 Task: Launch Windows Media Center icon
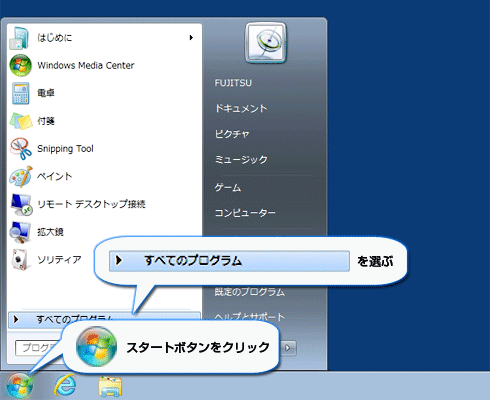pos(21,65)
